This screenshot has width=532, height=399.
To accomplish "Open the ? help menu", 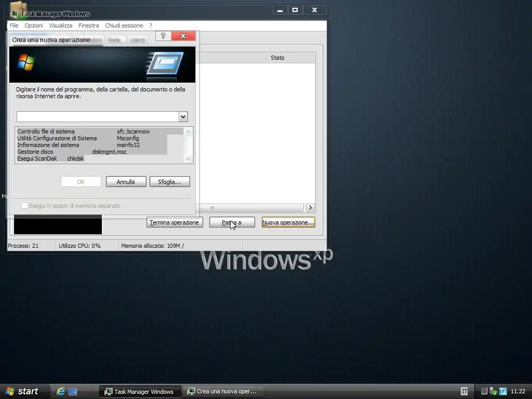I will [x=151, y=25].
